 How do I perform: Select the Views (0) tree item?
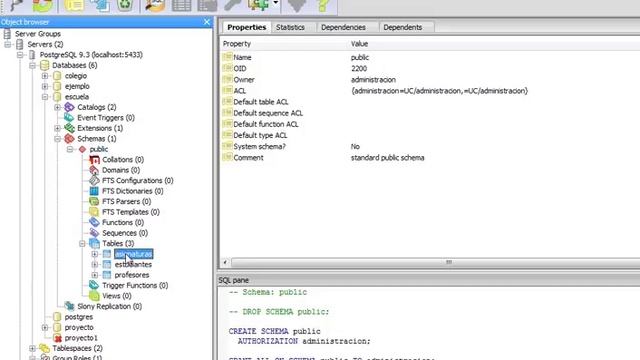click(117, 296)
